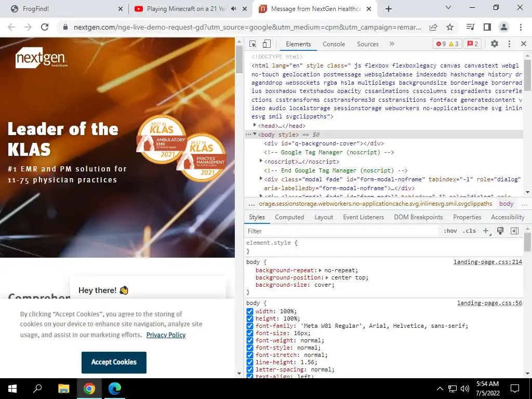The width and height of the screenshot is (532, 399).
Task: Open the Privacy Policy link
Action: 166,335
